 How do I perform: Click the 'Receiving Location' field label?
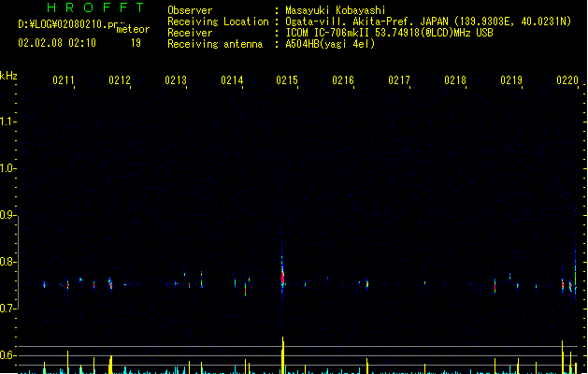[x=218, y=22]
